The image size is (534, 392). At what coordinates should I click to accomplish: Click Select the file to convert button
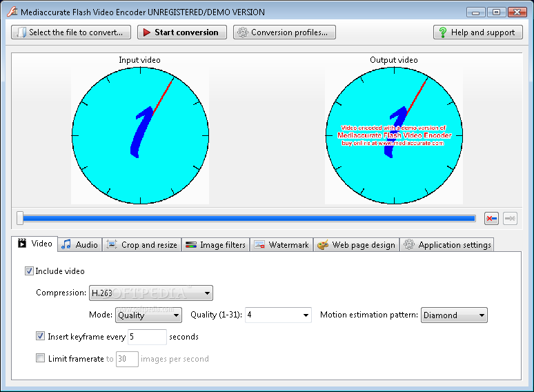pos(71,32)
